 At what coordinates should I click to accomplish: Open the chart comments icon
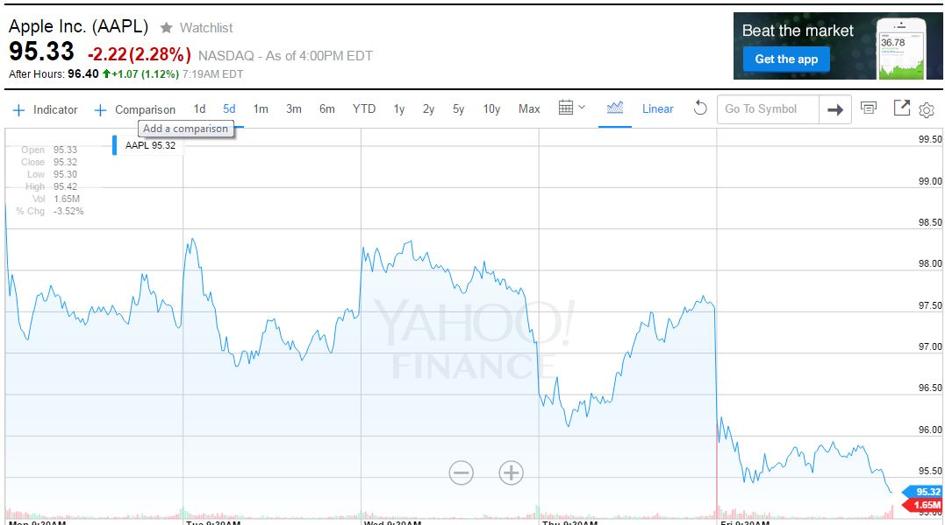click(x=868, y=108)
